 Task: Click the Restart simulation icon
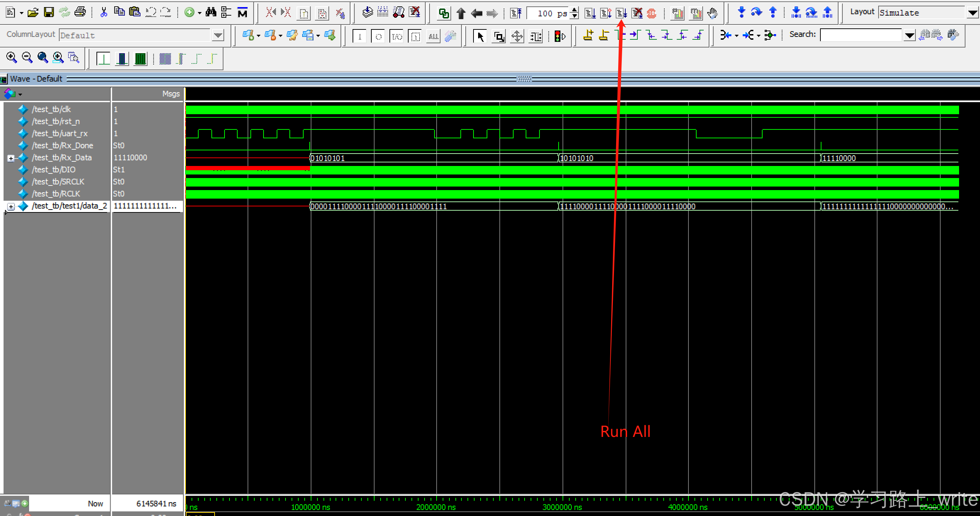click(516, 14)
